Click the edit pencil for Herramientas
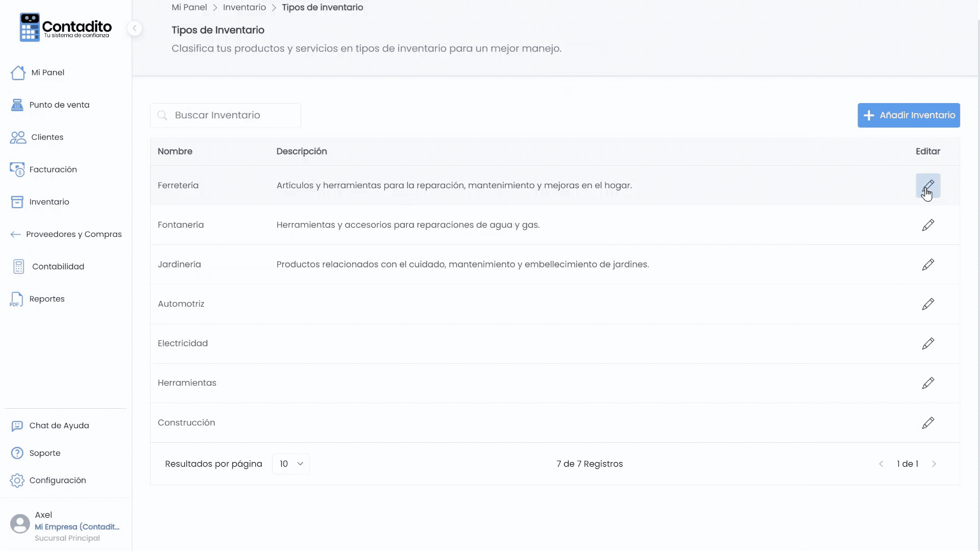 (x=928, y=383)
